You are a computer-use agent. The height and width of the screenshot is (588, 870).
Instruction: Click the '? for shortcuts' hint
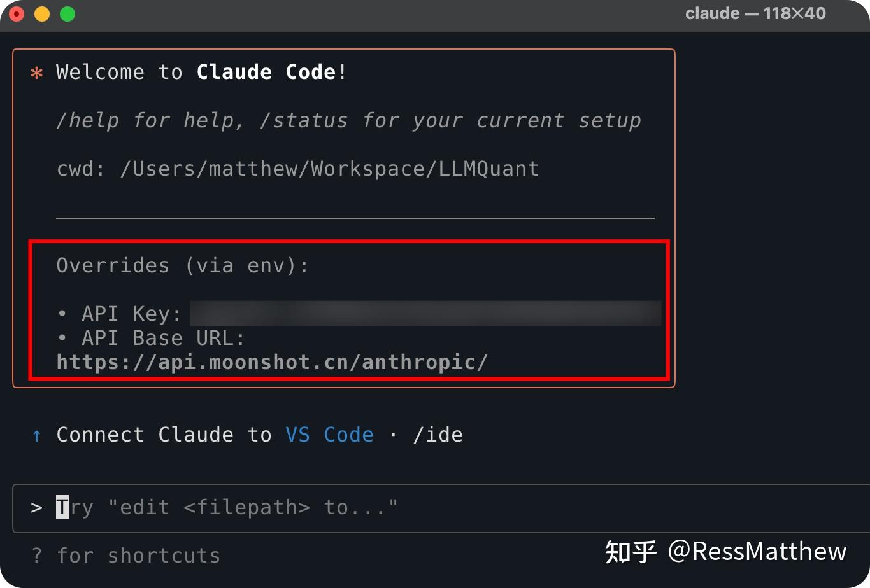[x=125, y=555]
